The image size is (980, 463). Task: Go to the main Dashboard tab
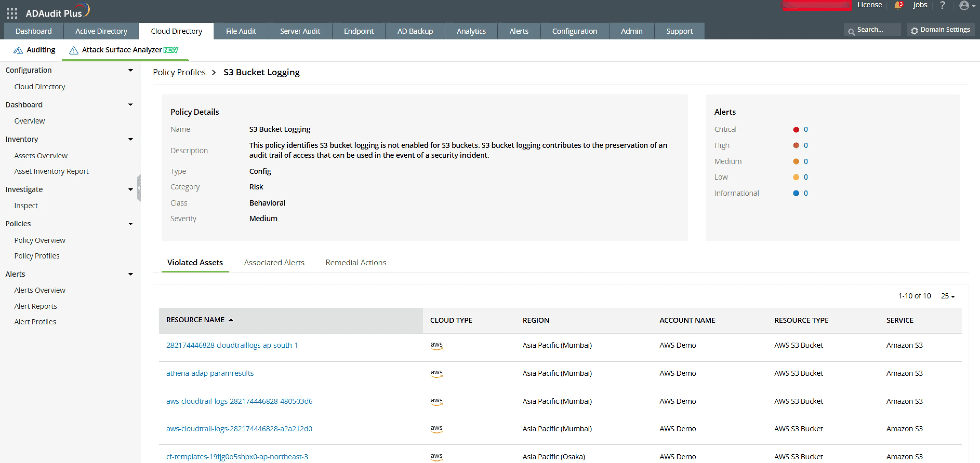coord(34,31)
